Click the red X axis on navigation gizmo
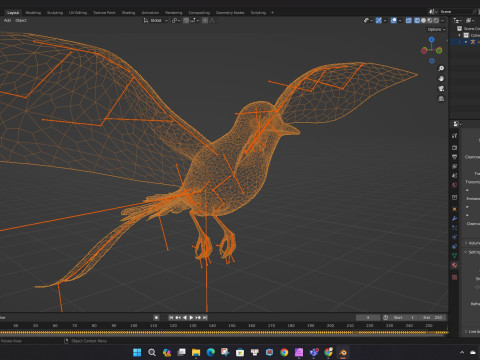 pyautogui.click(x=424, y=51)
